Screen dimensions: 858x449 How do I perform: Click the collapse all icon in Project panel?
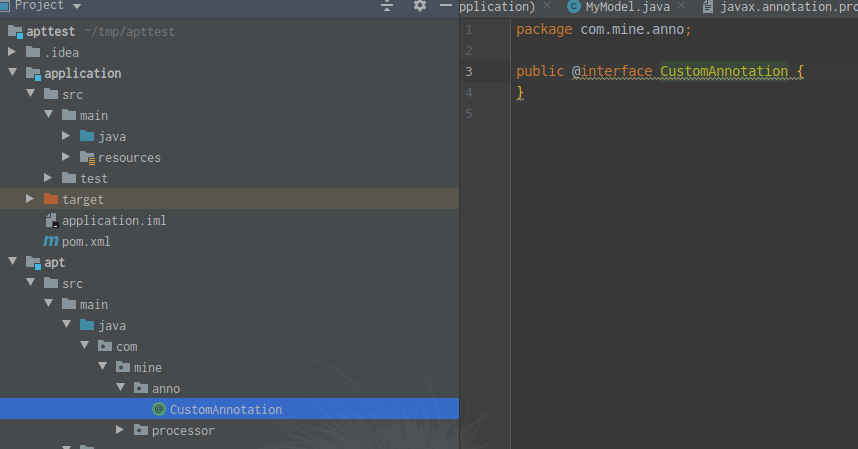[387, 6]
